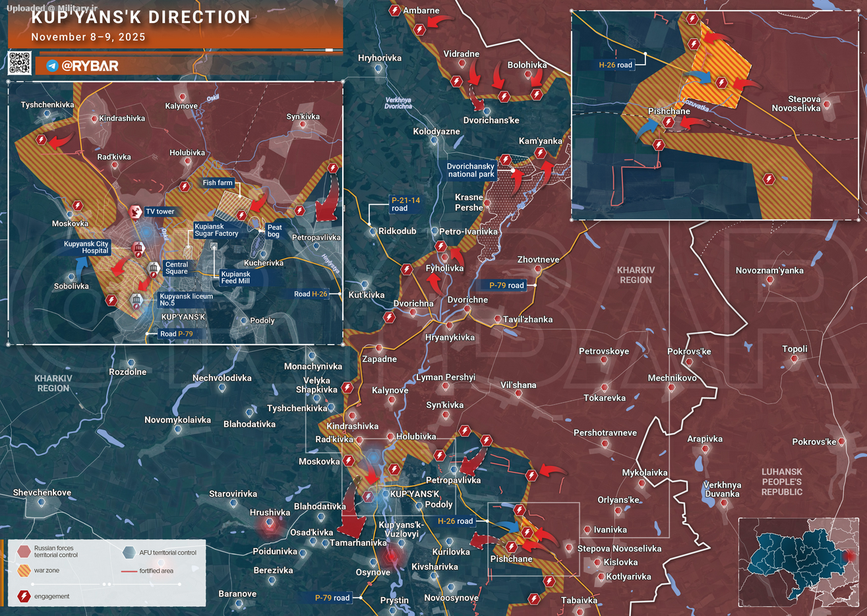Click the Peat bog label
The height and width of the screenshot is (616, 867).
274,231
